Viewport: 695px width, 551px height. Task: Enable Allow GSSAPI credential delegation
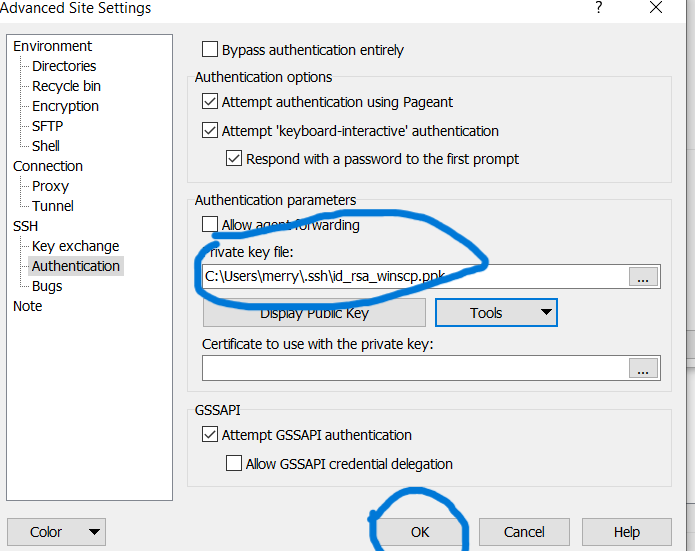pos(234,464)
